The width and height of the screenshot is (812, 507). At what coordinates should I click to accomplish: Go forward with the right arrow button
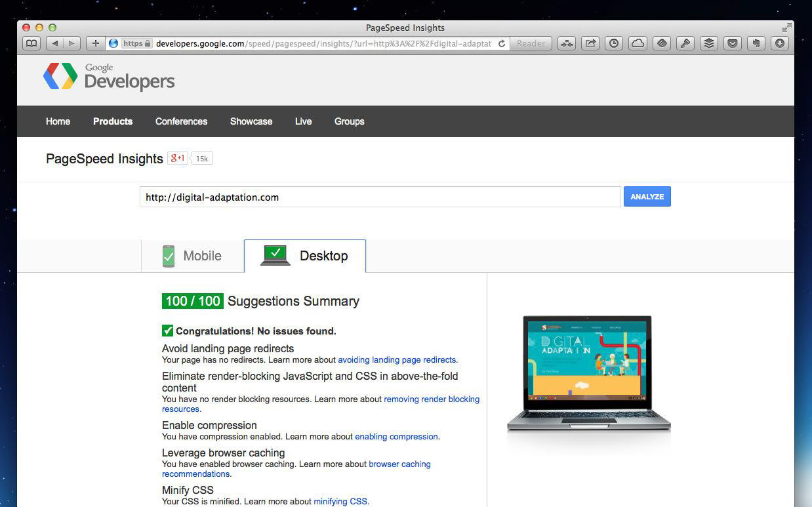point(71,43)
